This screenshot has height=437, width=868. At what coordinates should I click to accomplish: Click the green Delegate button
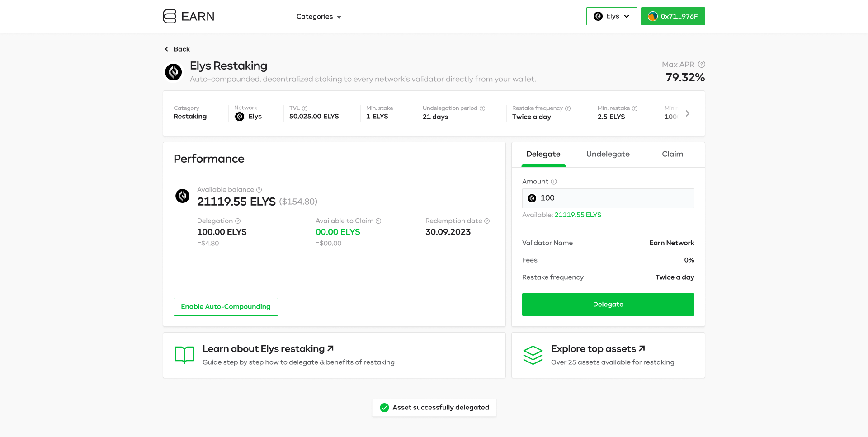coord(608,305)
